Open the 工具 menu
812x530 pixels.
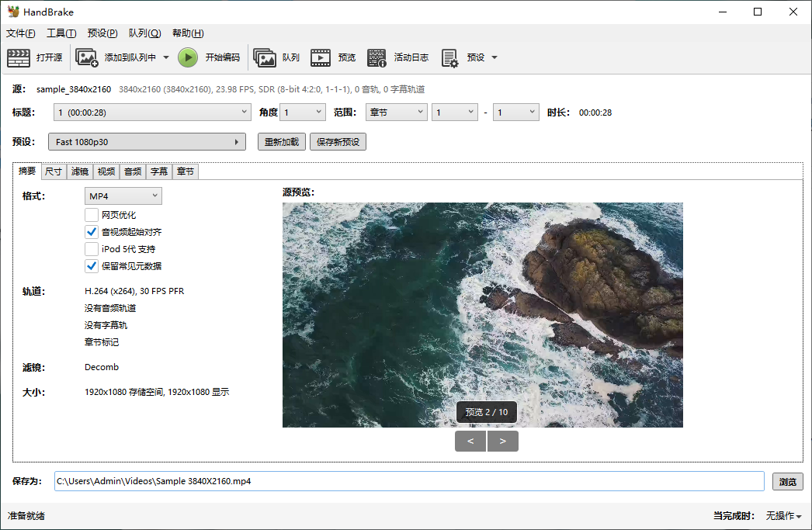(61, 33)
